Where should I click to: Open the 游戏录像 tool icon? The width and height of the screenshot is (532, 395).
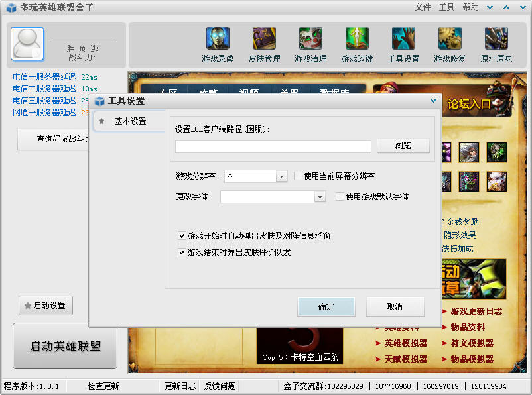tap(218, 38)
